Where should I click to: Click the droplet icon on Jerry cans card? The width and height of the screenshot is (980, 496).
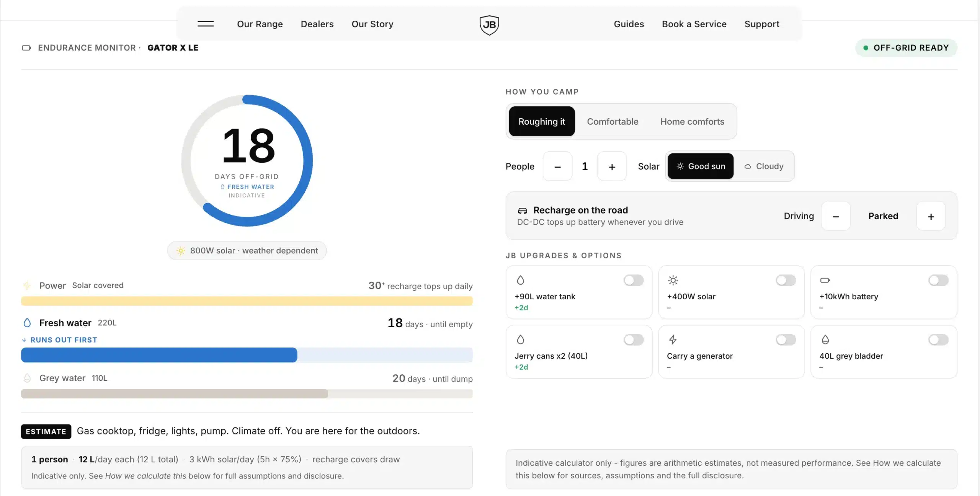520,339
